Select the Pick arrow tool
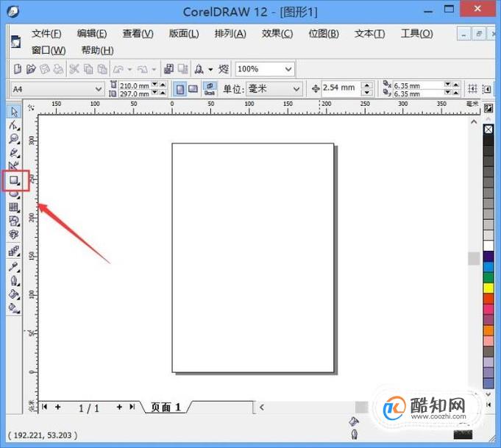501x448 pixels. pyautogui.click(x=14, y=112)
